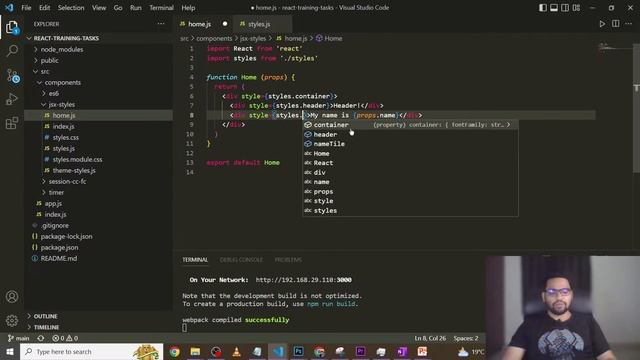Open the Source Control view

pos(12,76)
